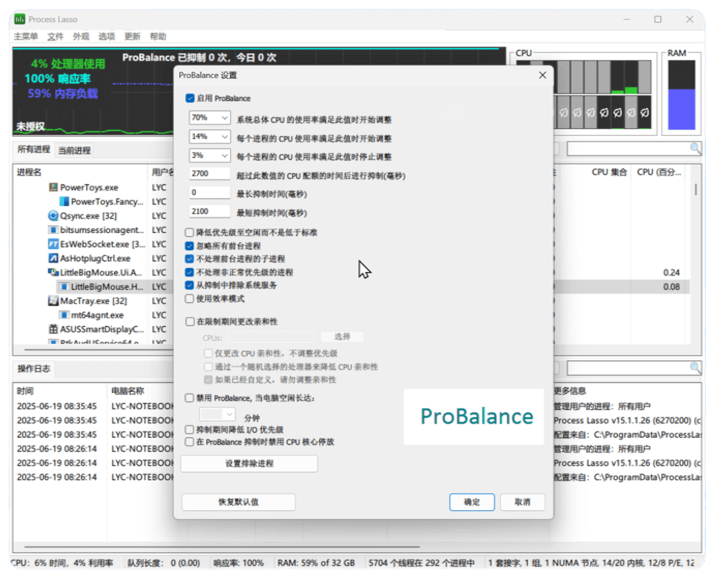Click the 恢复默认值 button

tap(238, 502)
